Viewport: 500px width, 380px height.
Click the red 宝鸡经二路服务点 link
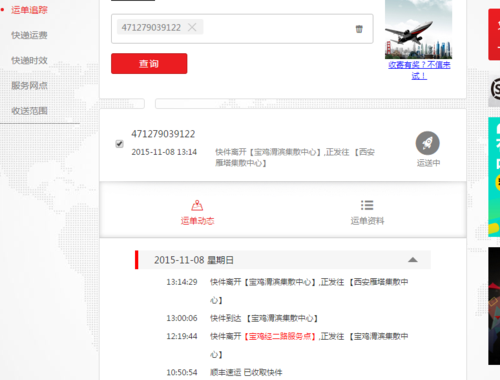[x=280, y=336]
